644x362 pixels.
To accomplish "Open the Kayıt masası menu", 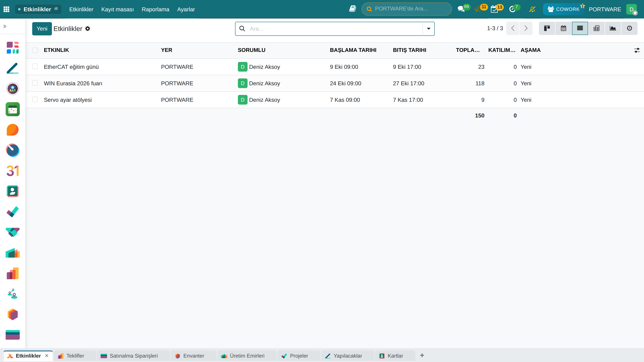I will tap(118, 9).
